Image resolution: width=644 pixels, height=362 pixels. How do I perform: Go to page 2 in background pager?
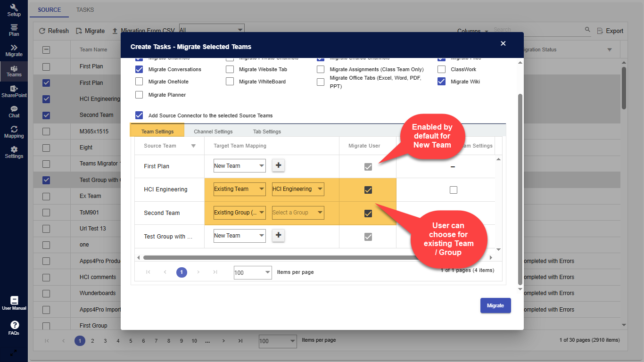click(x=92, y=341)
